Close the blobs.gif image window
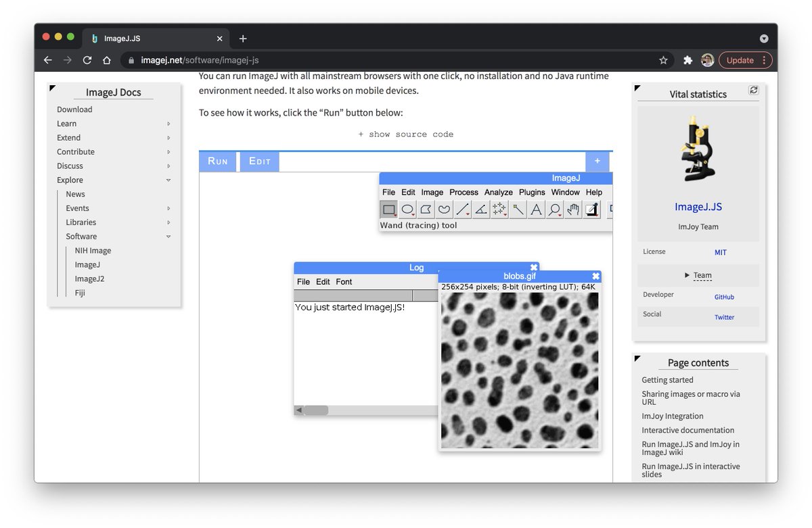The image size is (812, 528). (x=595, y=276)
